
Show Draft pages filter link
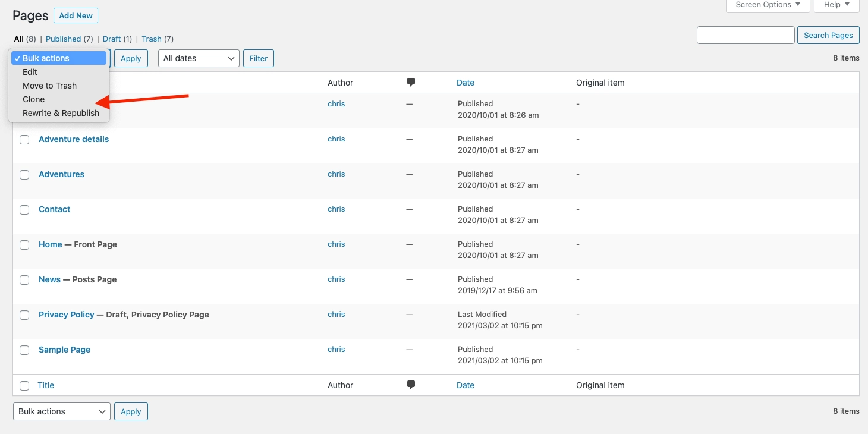[112, 39]
